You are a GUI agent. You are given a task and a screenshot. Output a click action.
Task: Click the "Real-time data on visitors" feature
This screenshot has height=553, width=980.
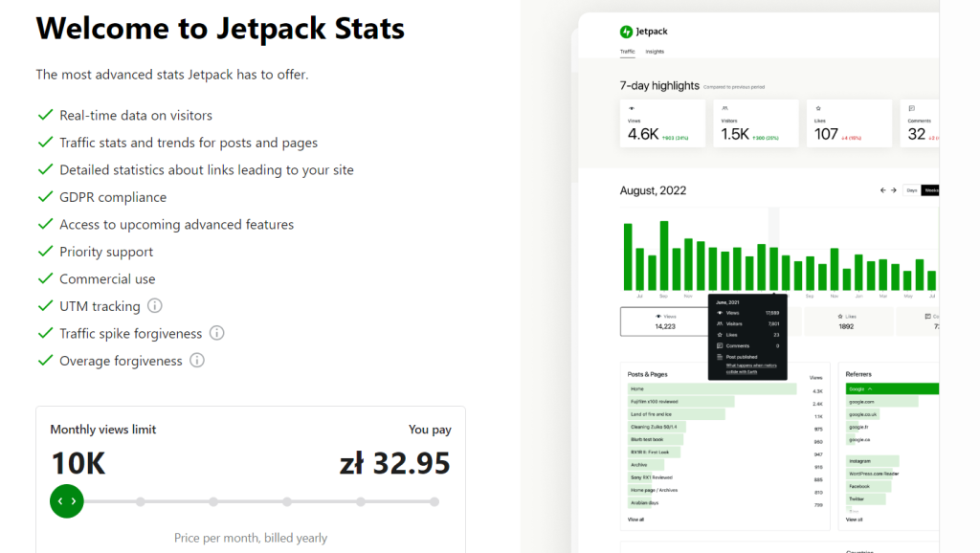point(136,116)
